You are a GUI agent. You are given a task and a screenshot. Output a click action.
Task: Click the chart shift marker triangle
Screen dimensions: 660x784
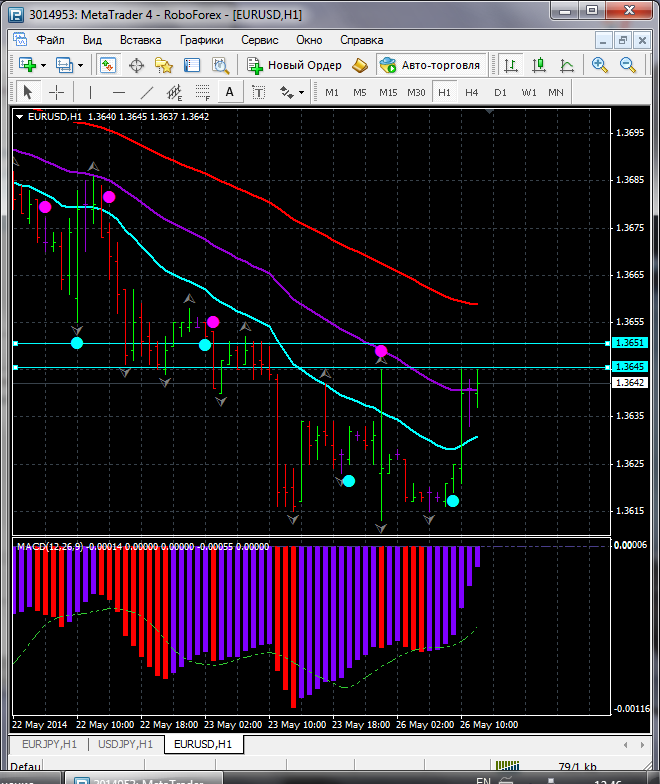490,112
